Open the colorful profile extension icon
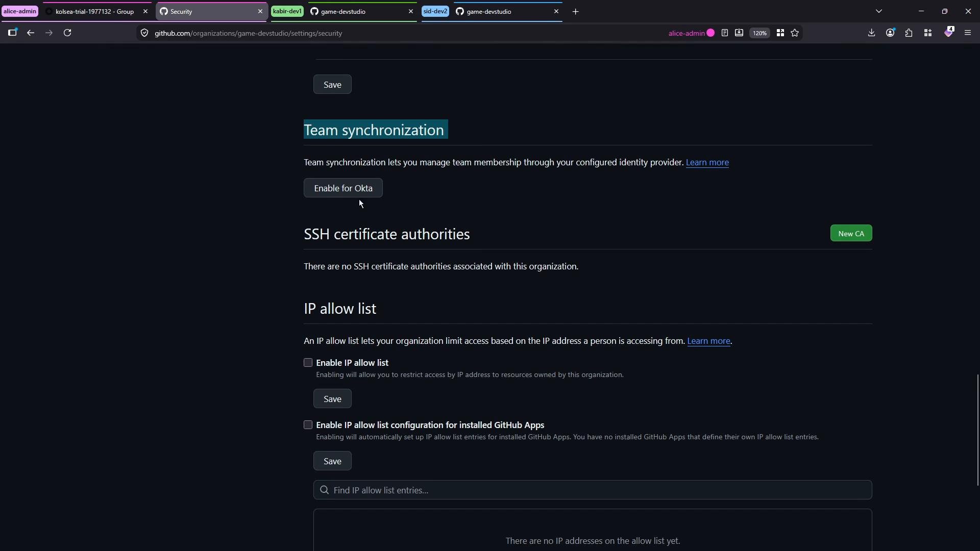This screenshot has height=551, width=980. pyautogui.click(x=948, y=32)
